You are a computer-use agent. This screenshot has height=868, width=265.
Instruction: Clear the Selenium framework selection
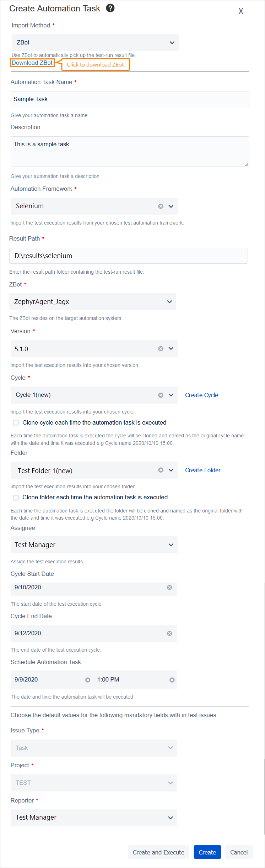coord(161,206)
